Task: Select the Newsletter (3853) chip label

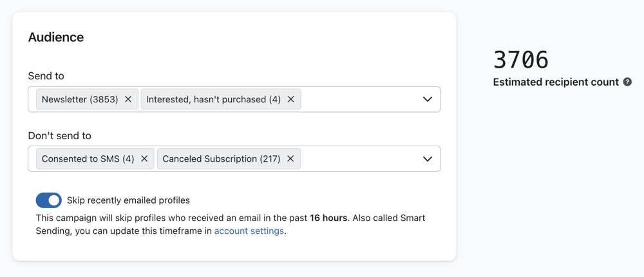Action: click(80, 99)
